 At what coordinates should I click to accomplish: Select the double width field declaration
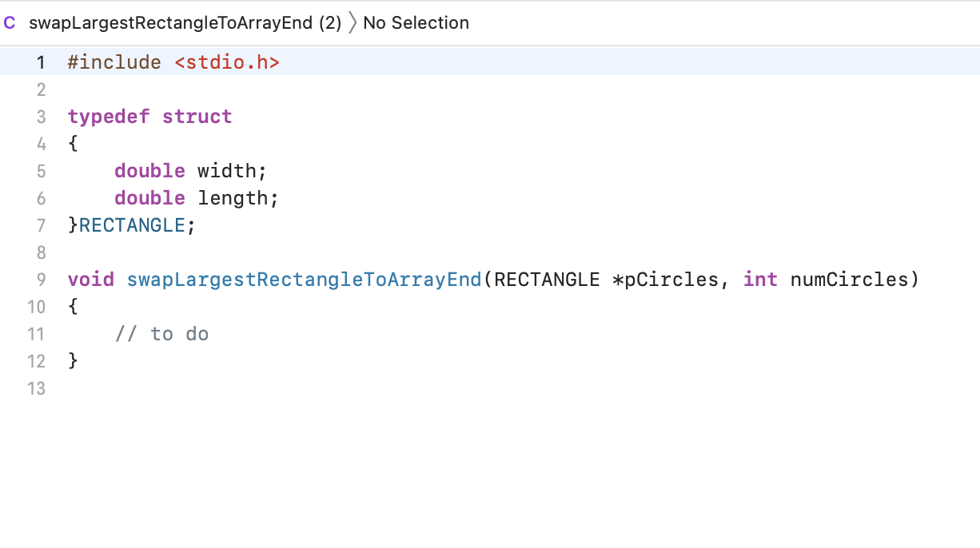[189, 170]
